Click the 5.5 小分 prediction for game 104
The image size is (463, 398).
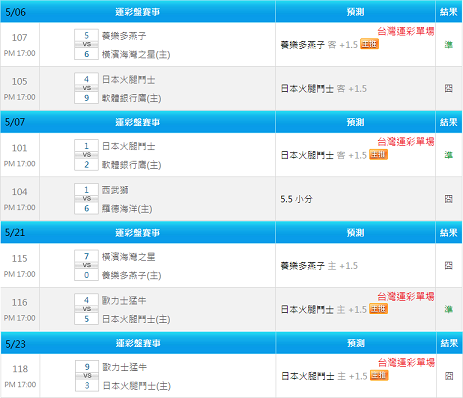pos(296,199)
